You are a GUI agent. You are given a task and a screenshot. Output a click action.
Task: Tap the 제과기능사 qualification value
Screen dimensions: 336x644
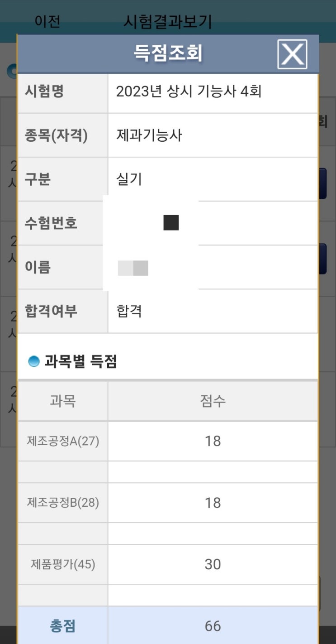click(x=149, y=135)
